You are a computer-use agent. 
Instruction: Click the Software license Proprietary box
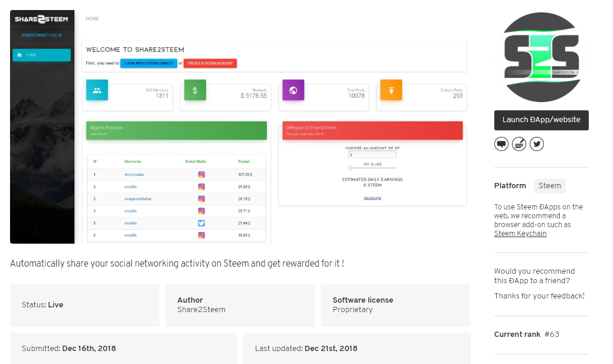point(395,306)
